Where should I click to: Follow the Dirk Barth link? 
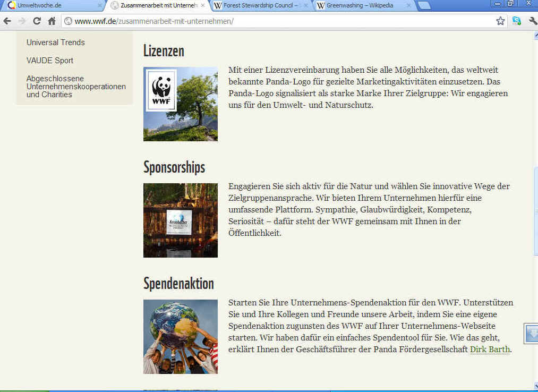point(490,350)
